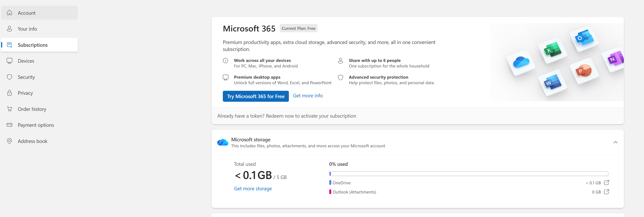Click the Microsoft storage cloud icon

(x=222, y=142)
